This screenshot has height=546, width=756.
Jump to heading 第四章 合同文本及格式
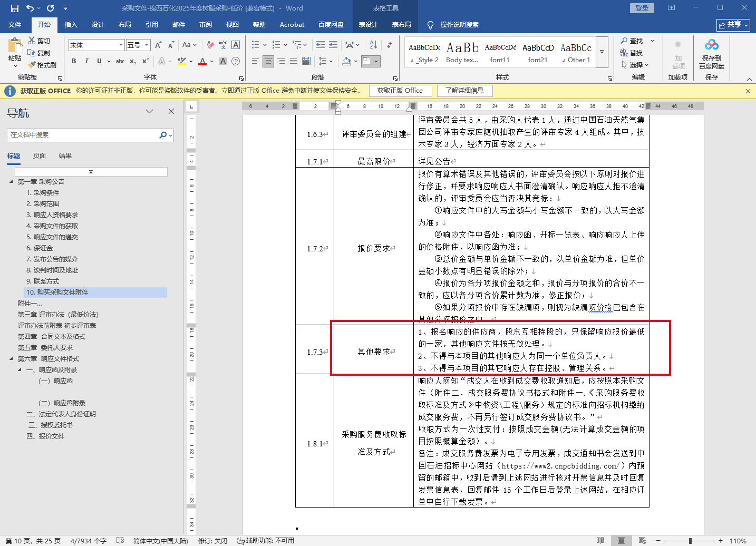51,337
